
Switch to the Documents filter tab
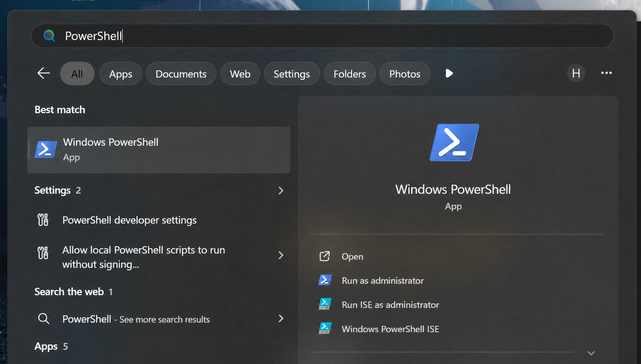[x=181, y=74]
